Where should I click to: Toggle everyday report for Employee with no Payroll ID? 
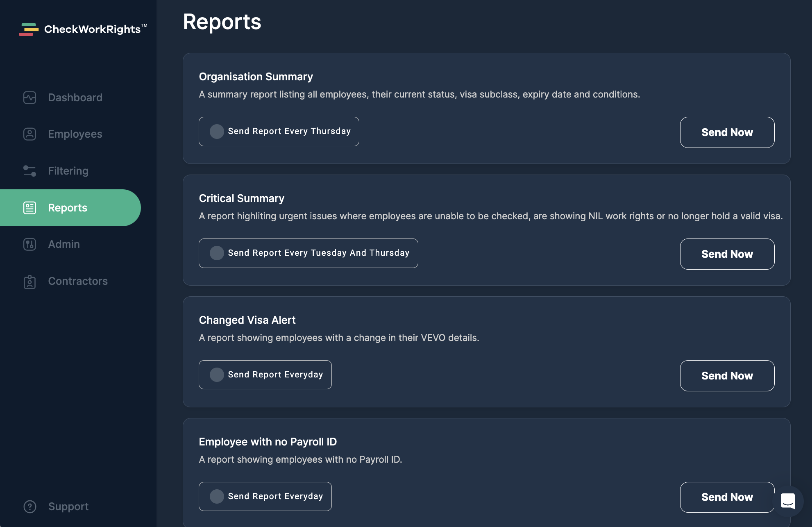click(x=217, y=496)
